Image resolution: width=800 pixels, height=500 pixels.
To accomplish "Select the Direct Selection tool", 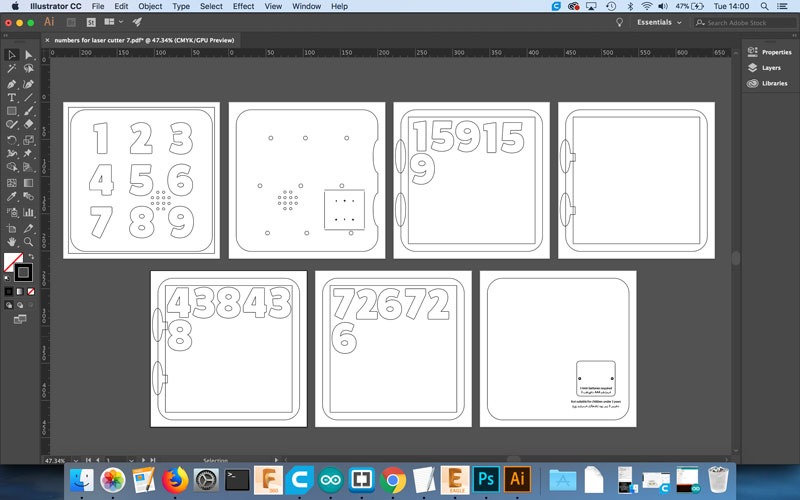I will [29, 55].
